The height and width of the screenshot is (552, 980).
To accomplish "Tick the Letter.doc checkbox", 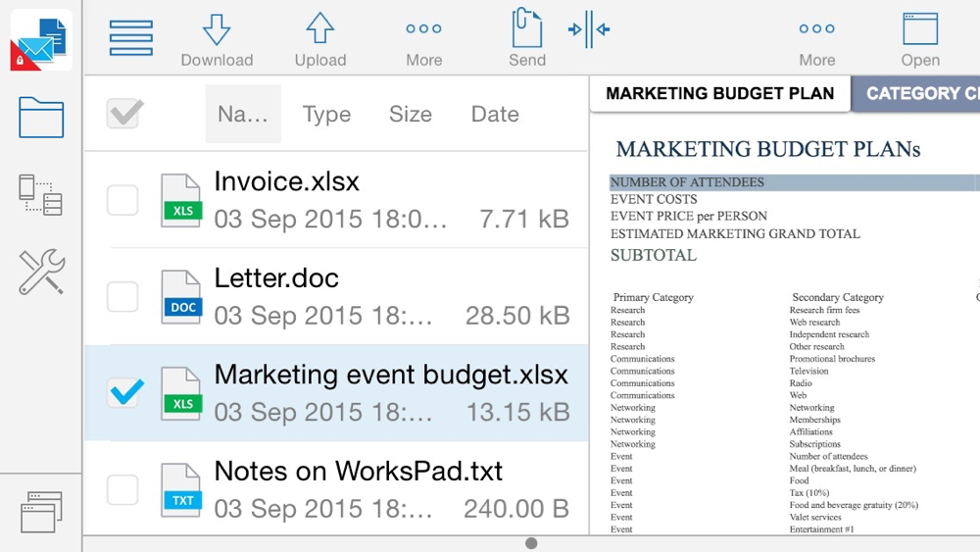I will click(122, 296).
